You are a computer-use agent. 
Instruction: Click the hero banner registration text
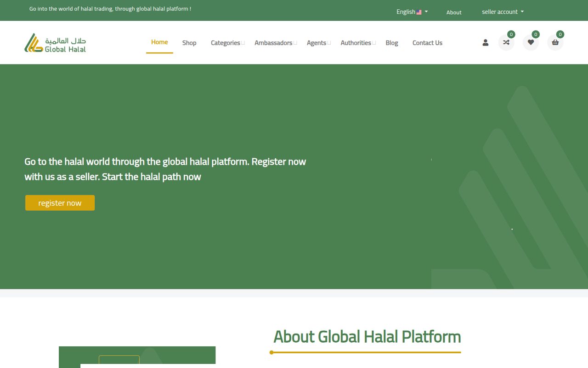(x=165, y=169)
